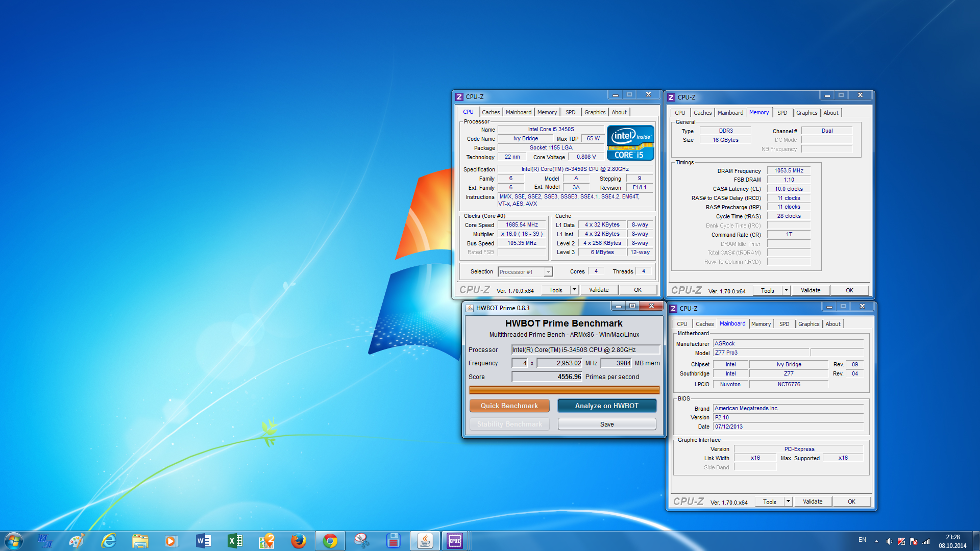Open the Windows Media Player taskbar icon

170,541
